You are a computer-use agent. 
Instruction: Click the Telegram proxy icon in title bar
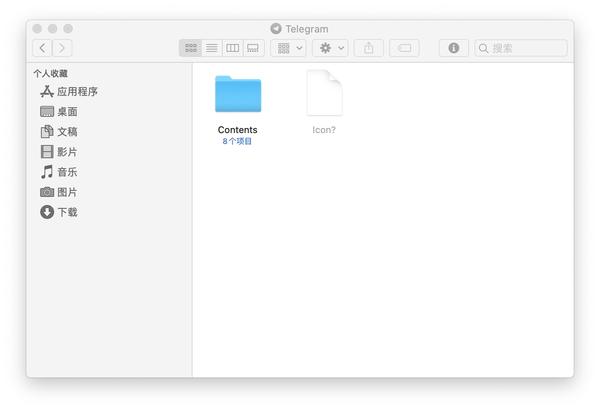276,29
